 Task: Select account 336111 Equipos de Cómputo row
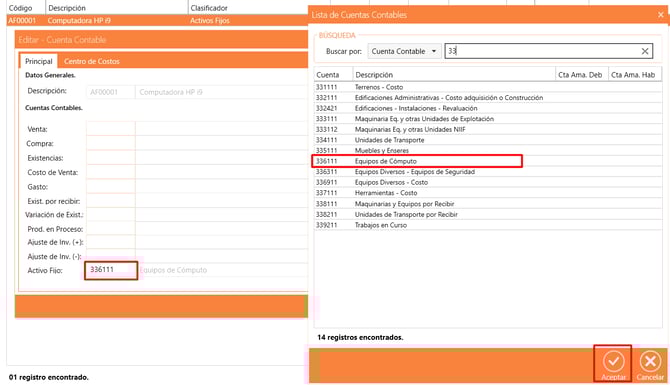click(x=488, y=161)
